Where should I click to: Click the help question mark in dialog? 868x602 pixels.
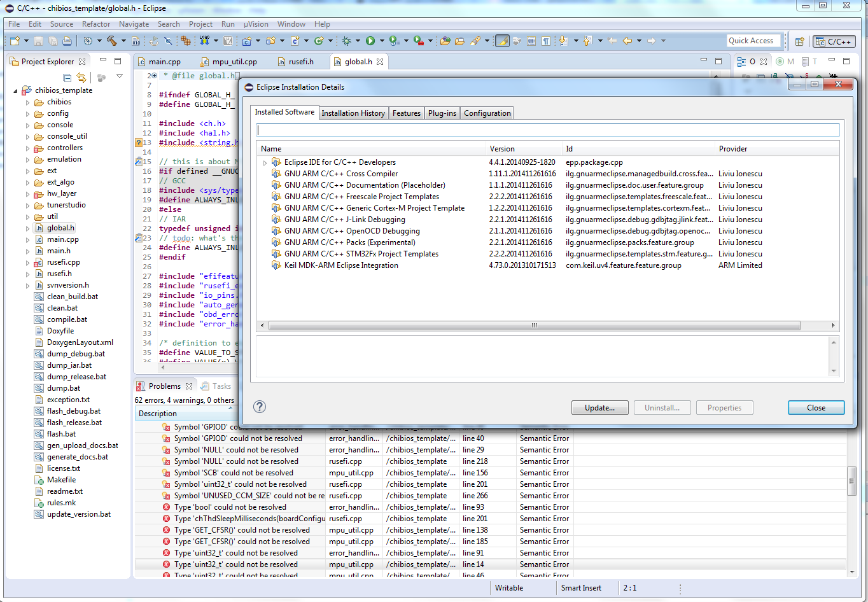coord(260,407)
